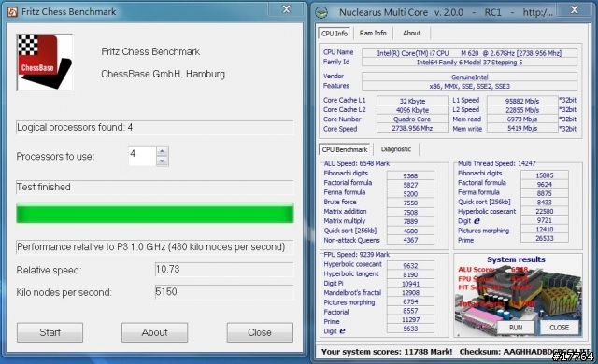Screen dimensions: 598x364
Task: Click the Family Id field value
Action: pyautogui.click(x=469, y=63)
